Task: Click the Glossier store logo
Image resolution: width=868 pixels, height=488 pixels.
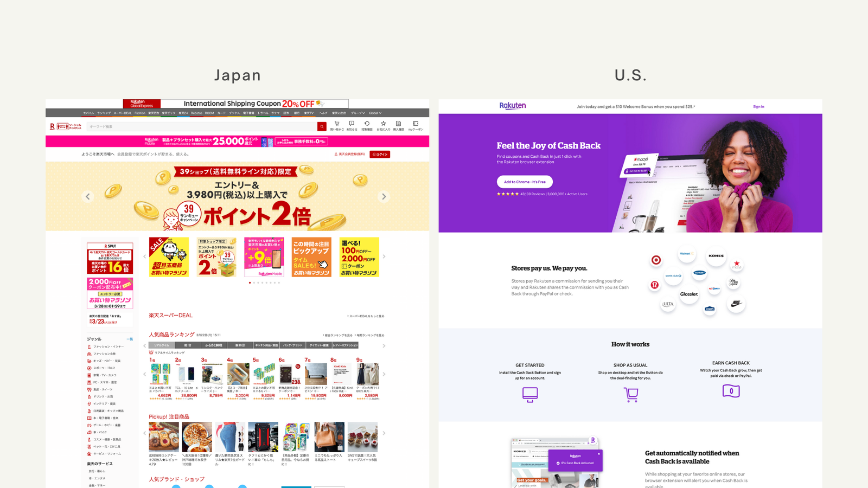Action: click(x=689, y=294)
